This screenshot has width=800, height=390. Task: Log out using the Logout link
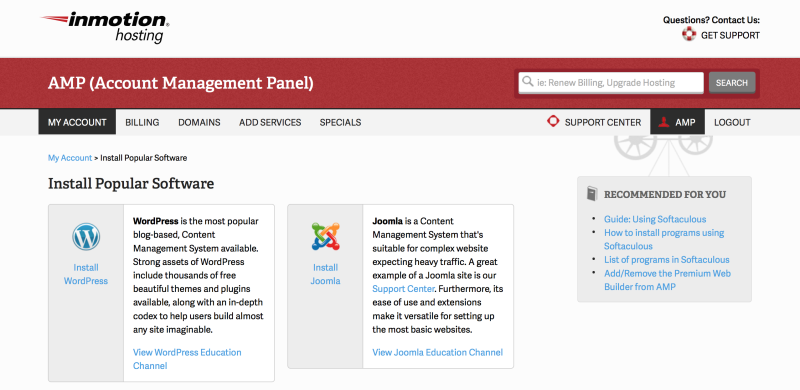(x=732, y=123)
